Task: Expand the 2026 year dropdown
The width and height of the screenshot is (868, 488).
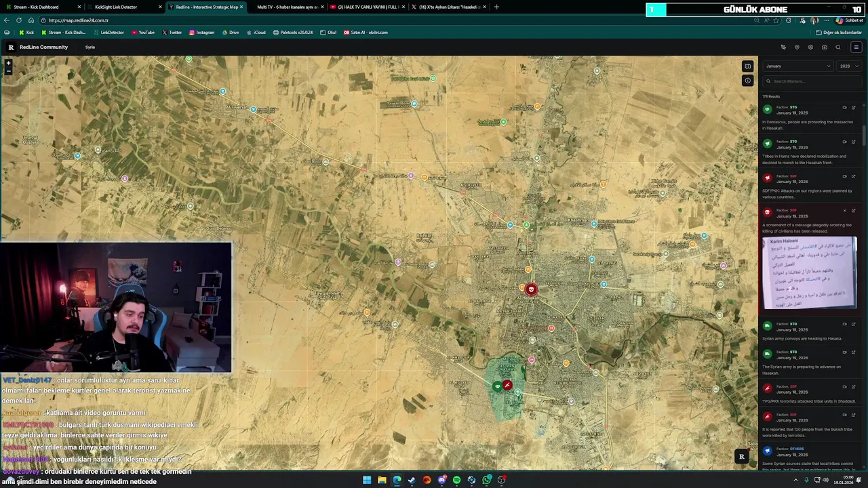Action: 849,66
